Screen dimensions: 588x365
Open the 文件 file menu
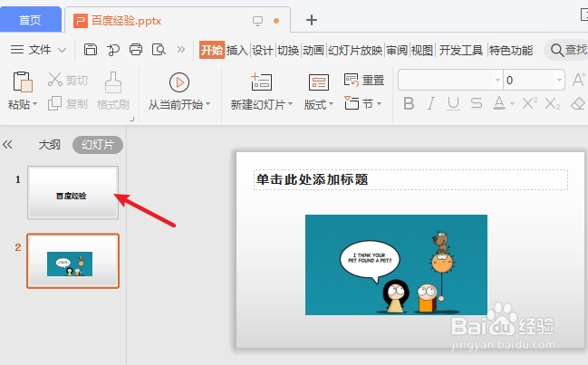click(38, 50)
